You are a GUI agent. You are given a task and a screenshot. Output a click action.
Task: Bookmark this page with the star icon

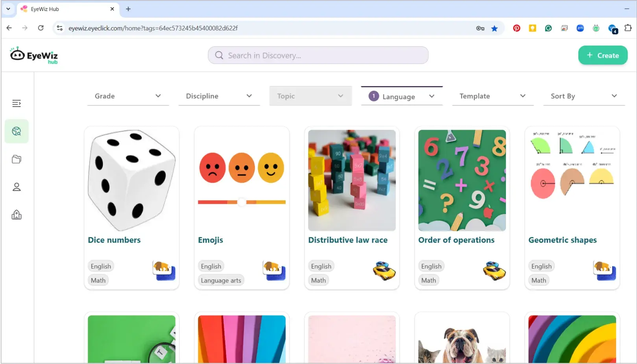[495, 28]
